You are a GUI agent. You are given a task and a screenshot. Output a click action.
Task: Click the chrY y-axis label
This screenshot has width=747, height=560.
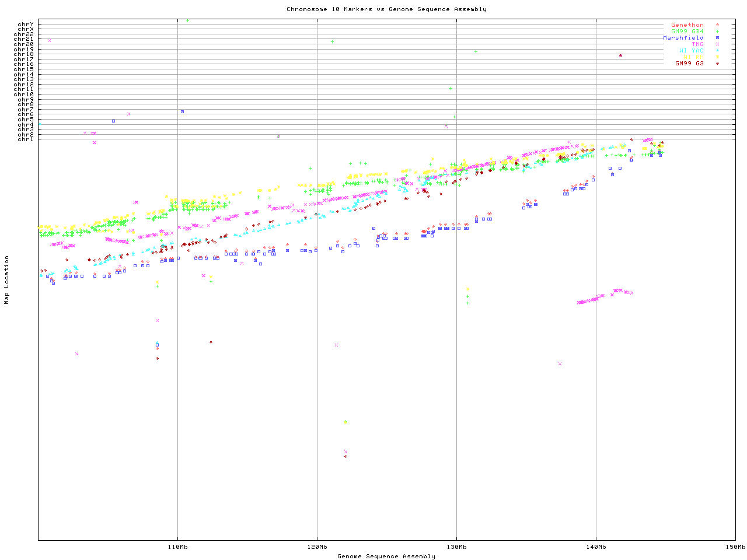pos(26,24)
